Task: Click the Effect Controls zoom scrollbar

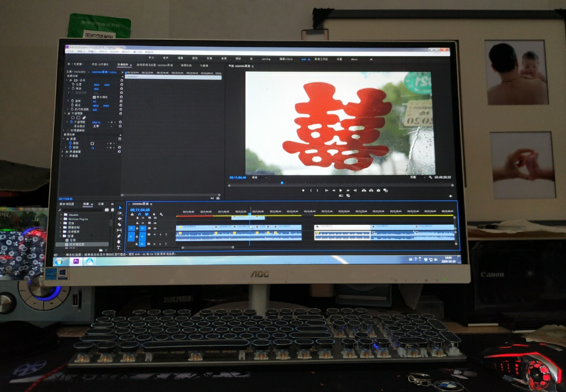Action: click(170, 195)
